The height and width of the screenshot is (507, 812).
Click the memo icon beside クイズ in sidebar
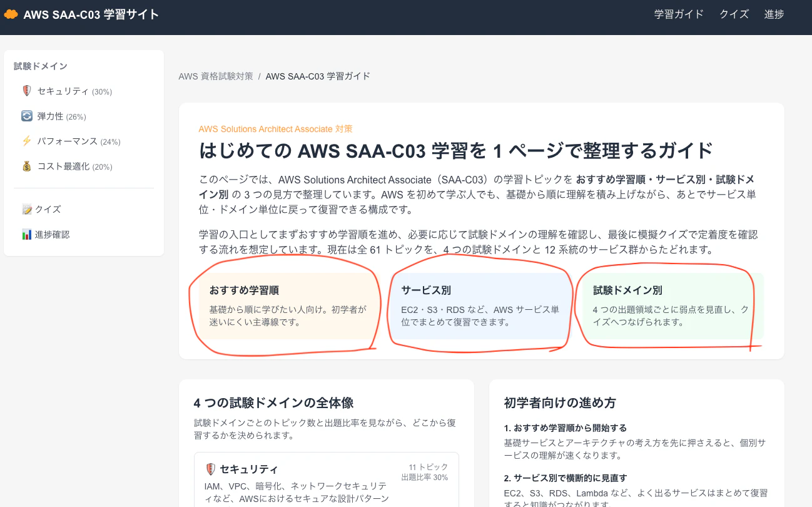27,209
